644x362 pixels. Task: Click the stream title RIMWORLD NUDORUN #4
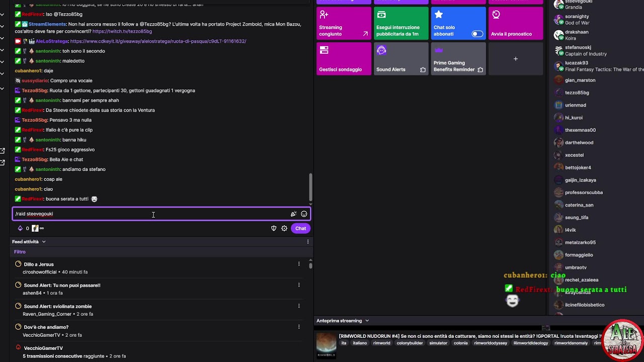[x=470, y=336]
